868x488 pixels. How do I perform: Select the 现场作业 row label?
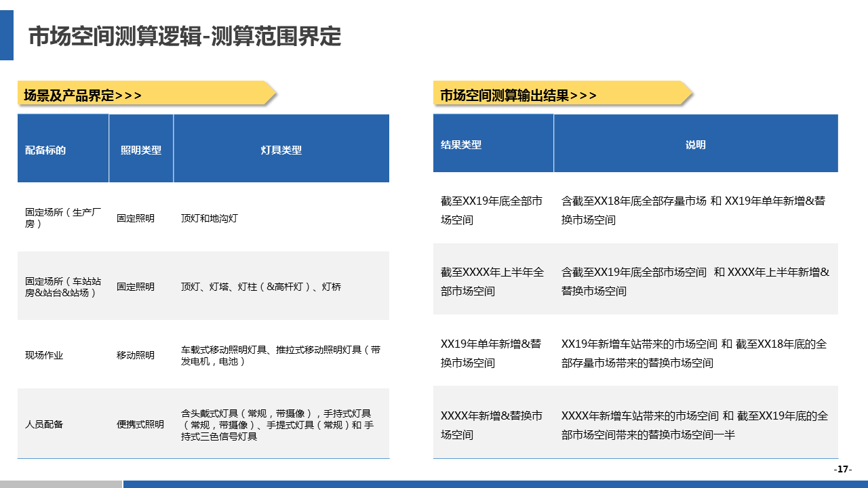point(44,355)
